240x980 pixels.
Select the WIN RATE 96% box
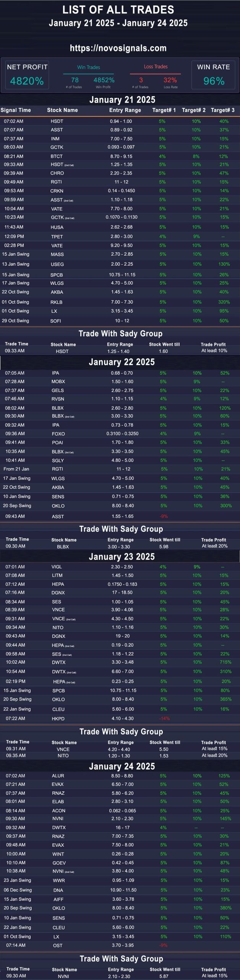pos(214,75)
